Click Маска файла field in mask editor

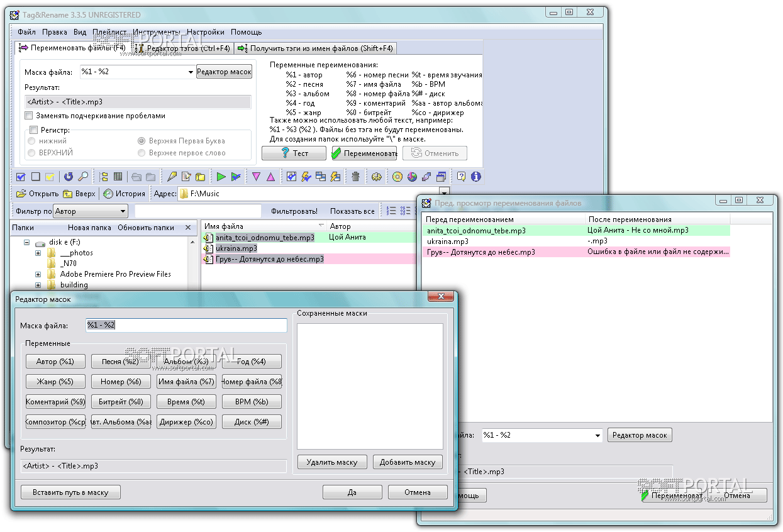click(x=186, y=325)
